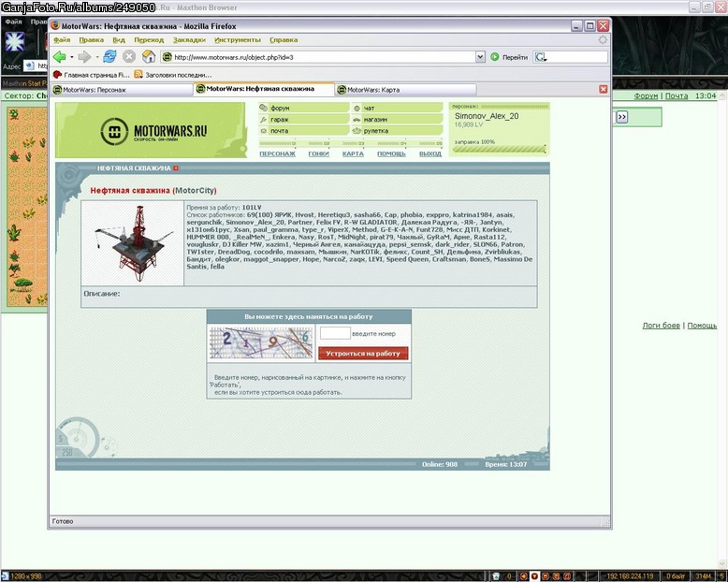Viewport: 728px width, 582px height.
Task: Click the oil rig thumbnail image
Action: click(133, 243)
